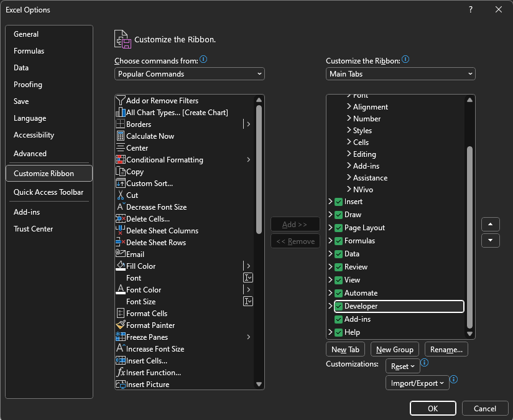This screenshot has width=513, height=420.
Task: Open the Choose commands from dropdown
Action: click(190, 74)
